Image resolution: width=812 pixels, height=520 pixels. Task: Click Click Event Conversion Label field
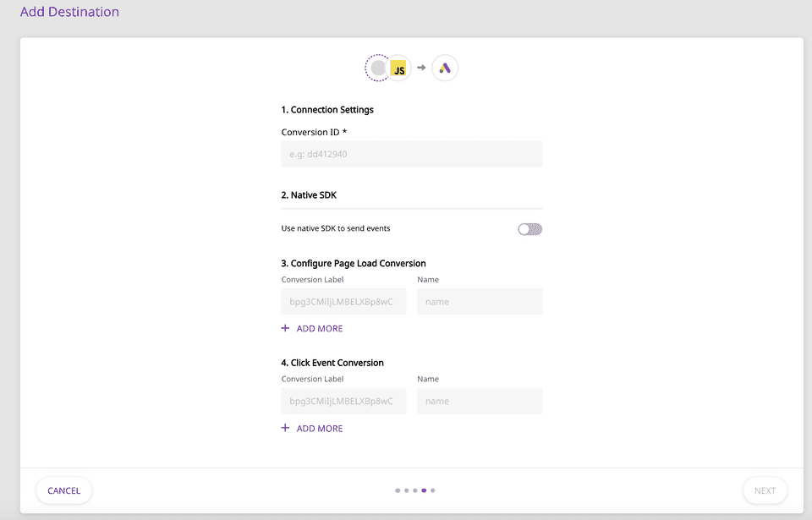tap(343, 402)
